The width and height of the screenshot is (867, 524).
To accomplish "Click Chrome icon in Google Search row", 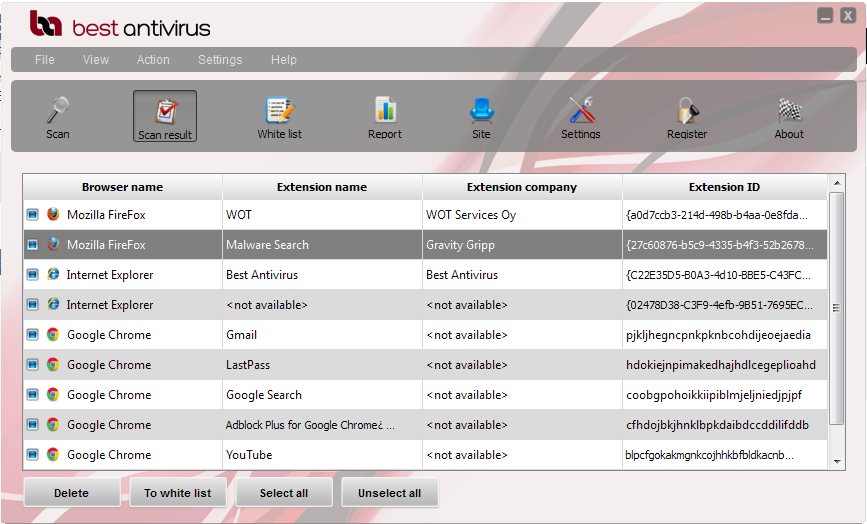I will pos(53,394).
